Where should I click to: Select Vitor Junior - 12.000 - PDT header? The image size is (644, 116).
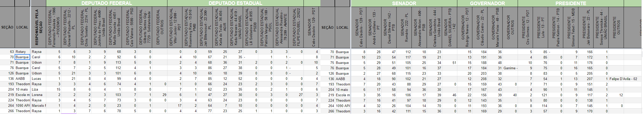click(x=175, y=27)
